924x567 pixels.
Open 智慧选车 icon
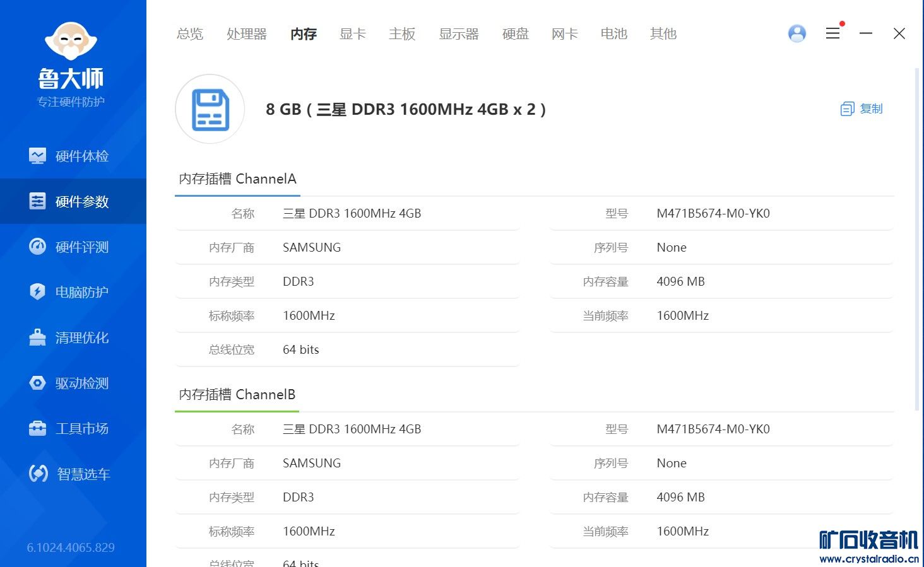[38, 474]
